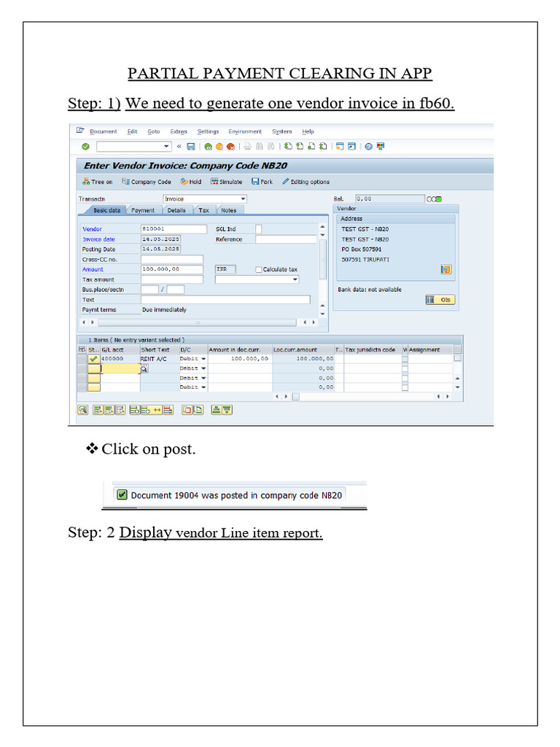Click in the Text input field

coord(225,300)
